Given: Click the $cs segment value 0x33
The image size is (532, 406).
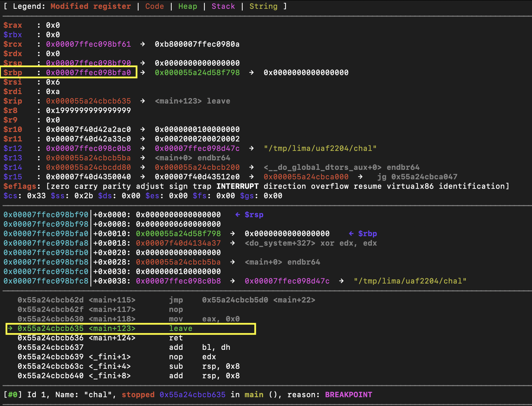Looking at the screenshot, I should tap(37, 196).
